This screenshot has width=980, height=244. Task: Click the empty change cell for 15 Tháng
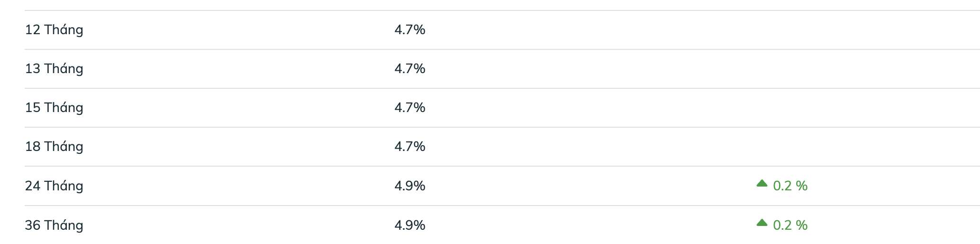click(x=782, y=108)
